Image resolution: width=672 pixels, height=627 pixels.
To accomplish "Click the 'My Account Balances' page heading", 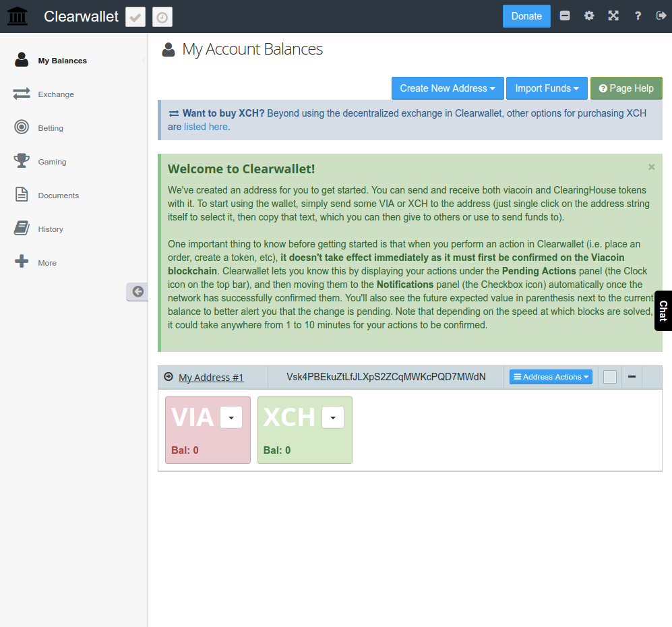I will pyautogui.click(x=253, y=49).
